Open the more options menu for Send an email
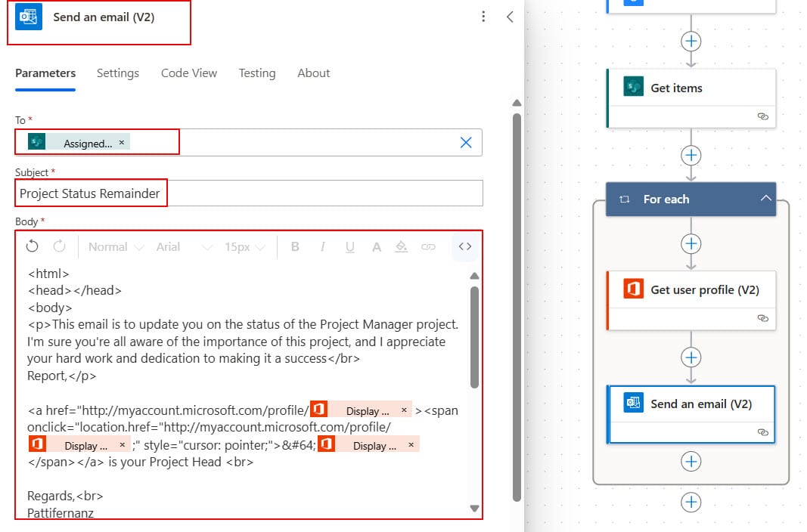Viewport: 807px width, 532px height. (483, 17)
